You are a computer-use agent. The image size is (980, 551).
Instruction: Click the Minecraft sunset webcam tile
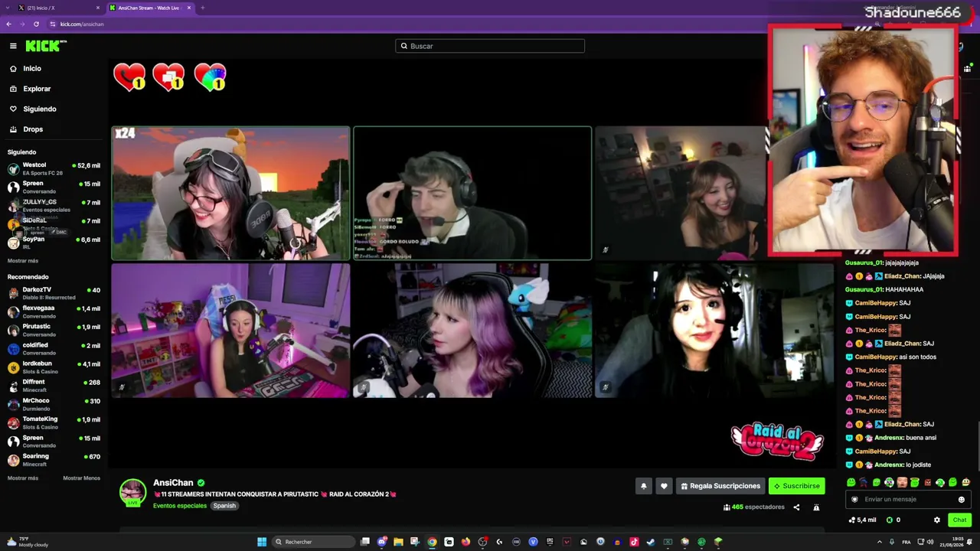pyautogui.click(x=230, y=194)
